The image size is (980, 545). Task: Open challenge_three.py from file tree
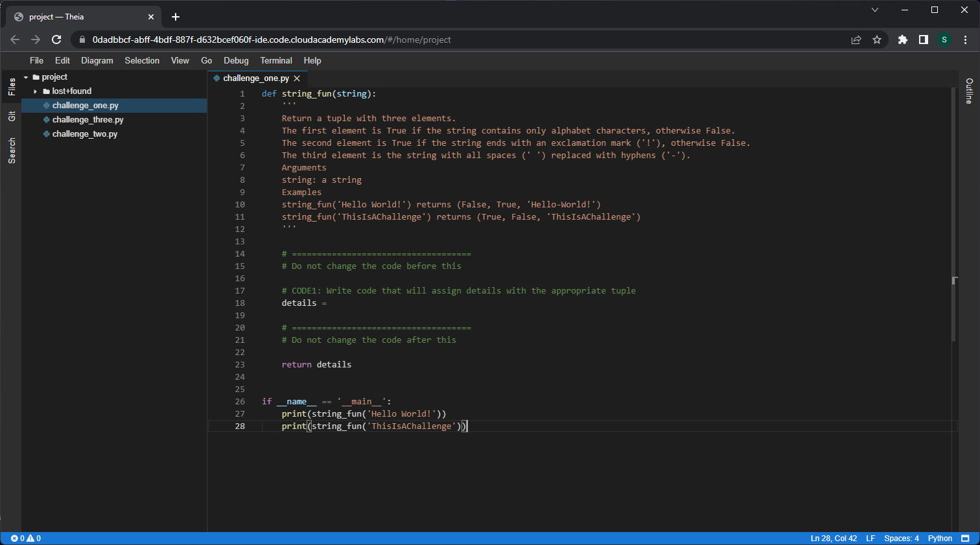coord(114,120)
